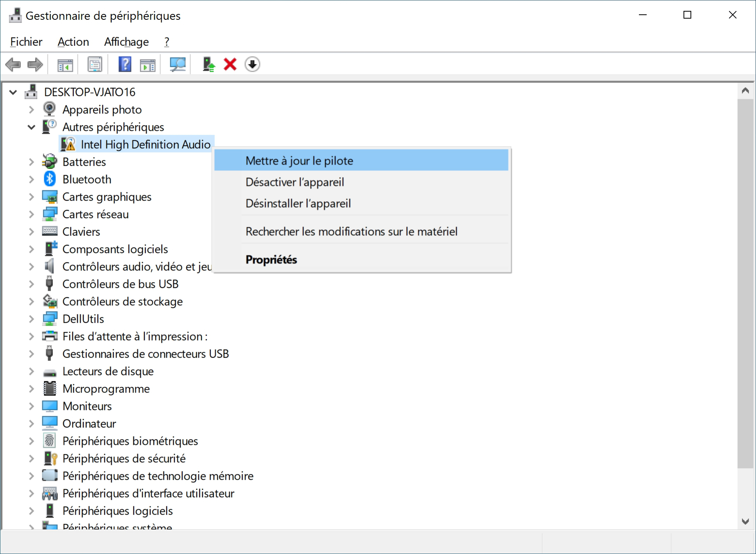756x554 pixels.
Task: Expand the Ordinateur category
Action: coord(31,423)
